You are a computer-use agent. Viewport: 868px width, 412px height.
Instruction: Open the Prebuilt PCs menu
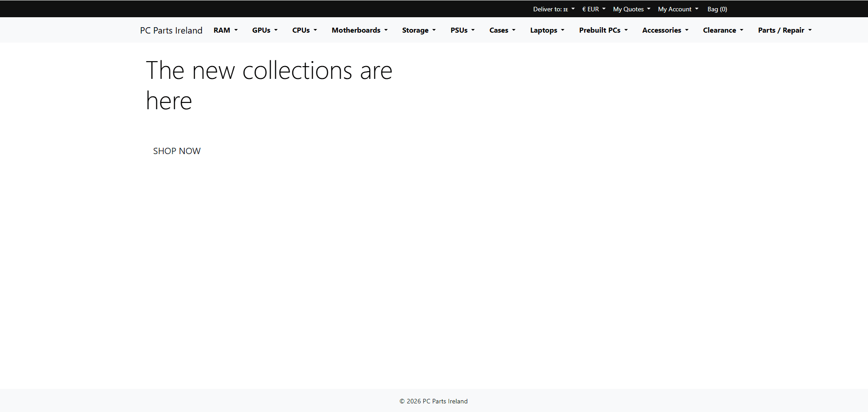tap(603, 30)
